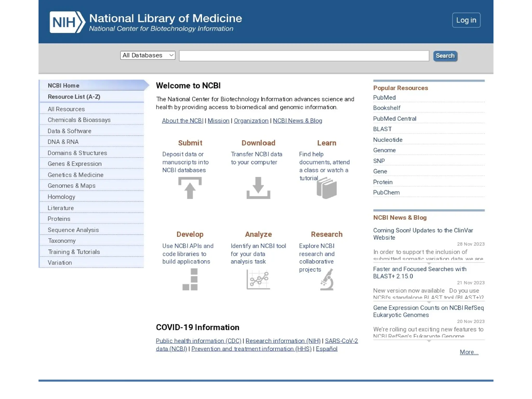The height and width of the screenshot is (399, 532).
Task: Click More... link under news
Action: tap(469, 352)
